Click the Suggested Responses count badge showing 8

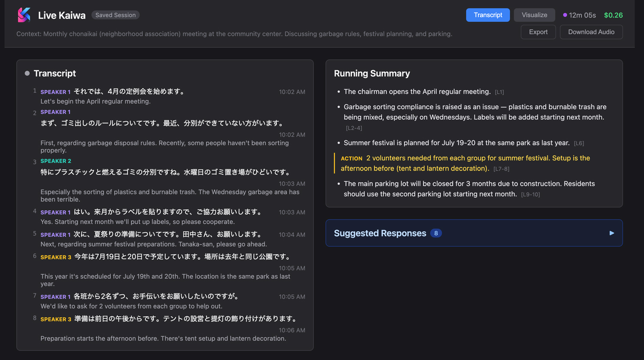(436, 233)
